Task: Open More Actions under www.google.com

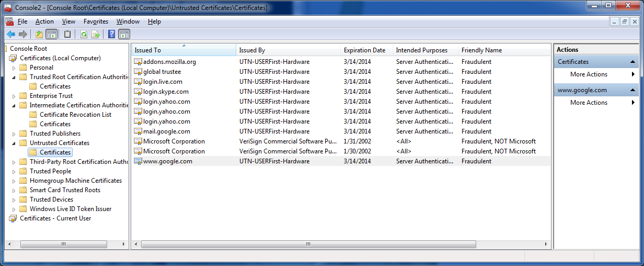Action: [589, 103]
